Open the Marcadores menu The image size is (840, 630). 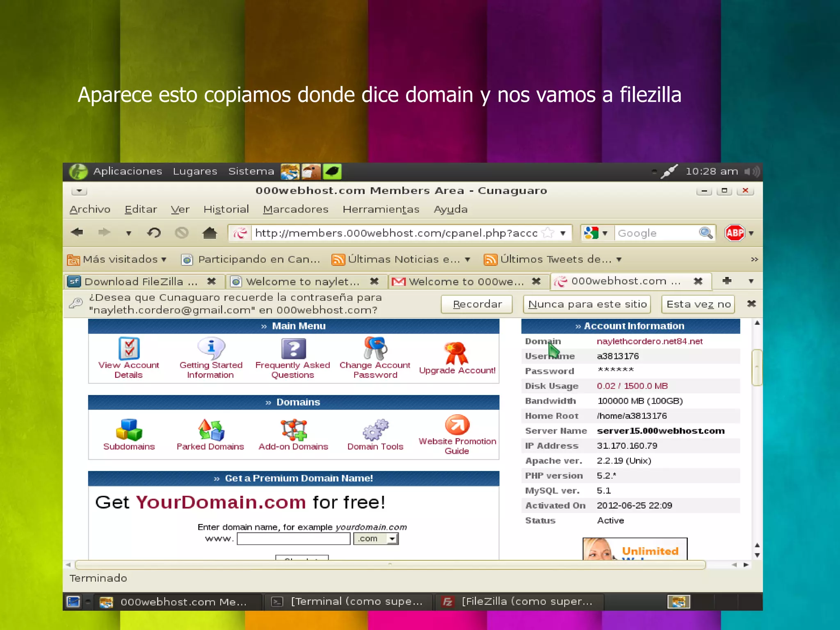tap(296, 209)
